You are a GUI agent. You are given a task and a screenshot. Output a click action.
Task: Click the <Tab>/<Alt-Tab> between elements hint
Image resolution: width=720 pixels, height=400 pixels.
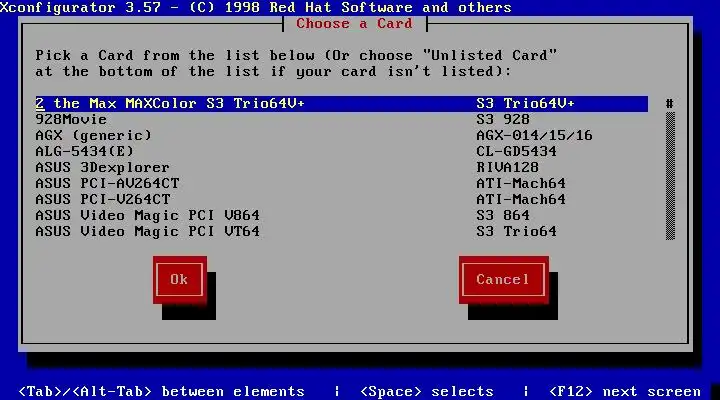(x=162, y=392)
